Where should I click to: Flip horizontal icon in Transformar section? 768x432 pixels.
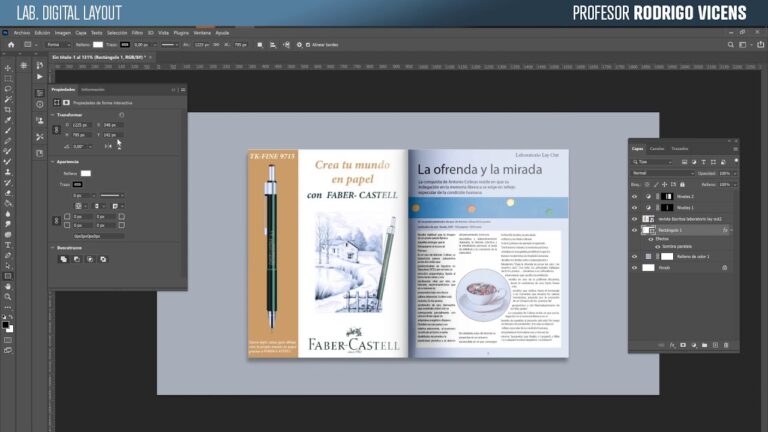(x=108, y=146)
